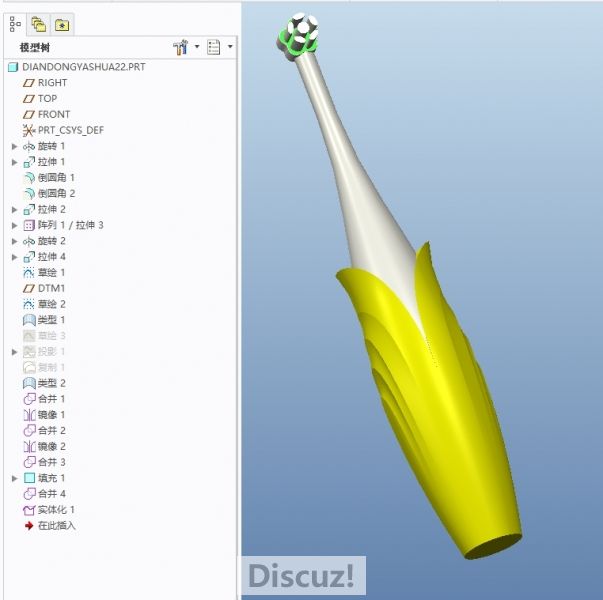Screen dimensions: 603x600
Task: Select the 合并 3 merge feature icon
Action: tap(29, 462)
